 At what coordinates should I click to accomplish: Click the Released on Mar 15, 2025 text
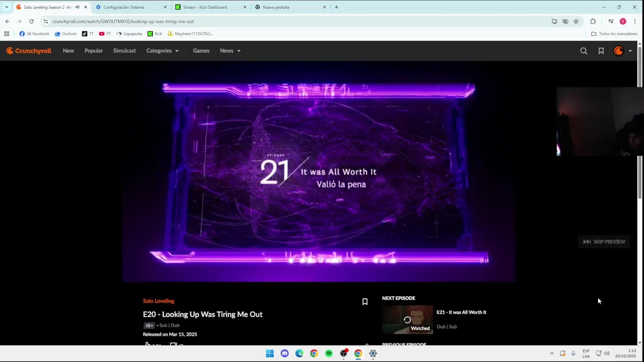[170, 334]
